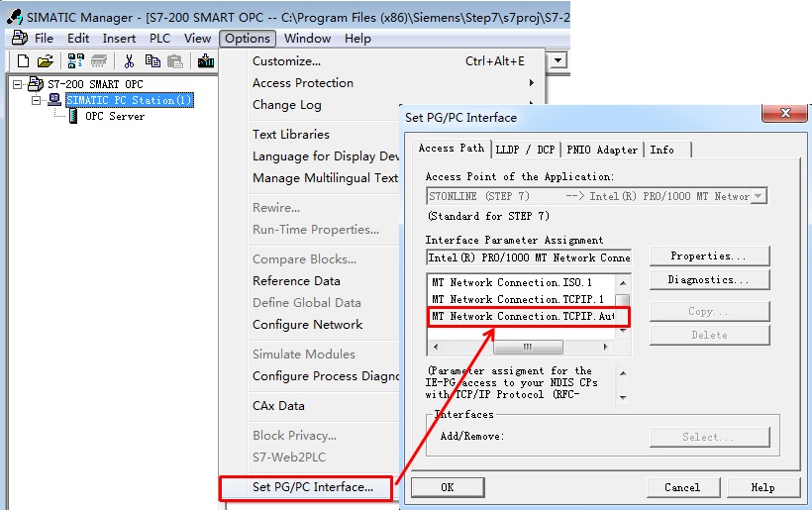Select SIMATIC PC Station(1) tree item
The image size is (812, 510).
point(130,100)
